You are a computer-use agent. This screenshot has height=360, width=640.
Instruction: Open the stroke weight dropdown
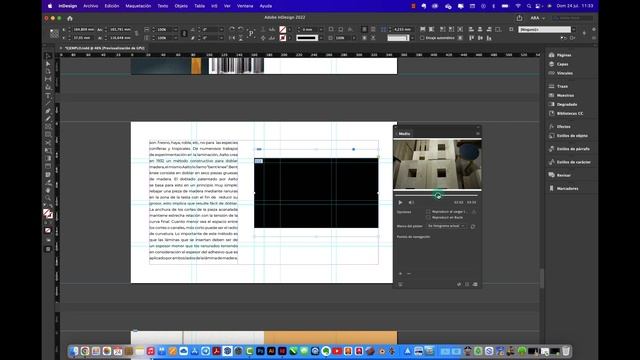(x=321, y=30)
